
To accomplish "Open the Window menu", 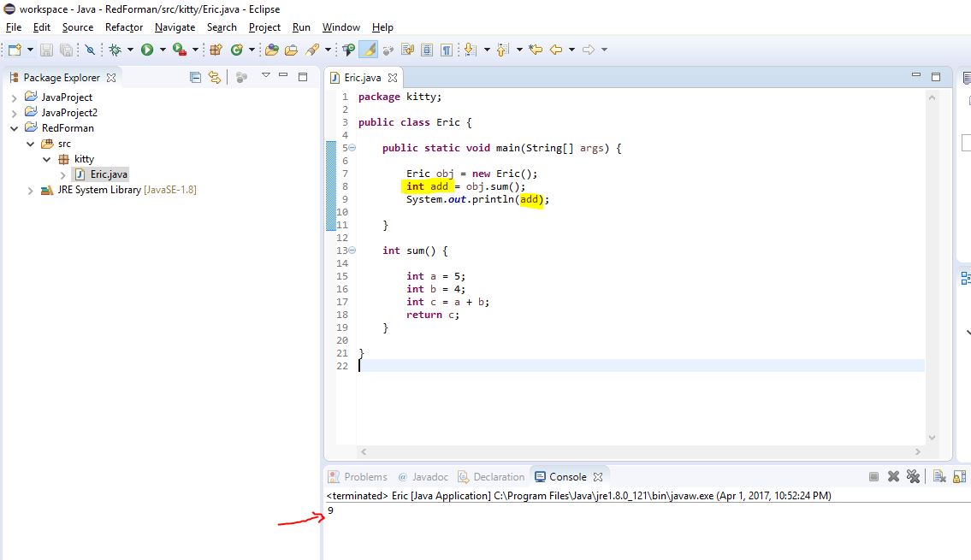I will coord(340,27).
